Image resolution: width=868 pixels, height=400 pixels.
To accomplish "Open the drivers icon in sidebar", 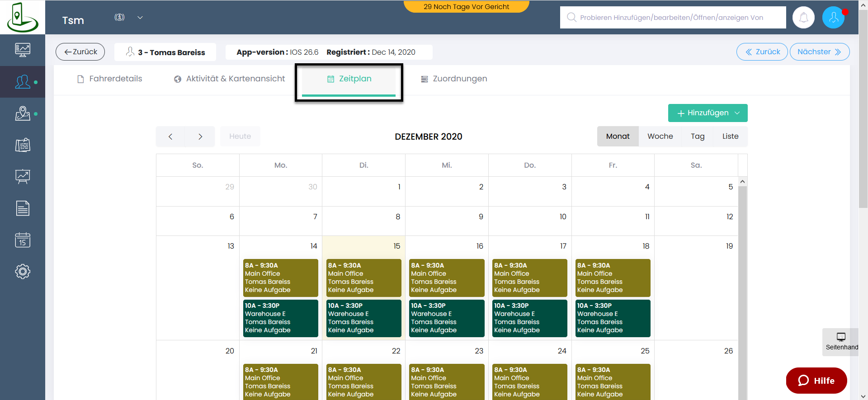I will [x=23, y=82].
